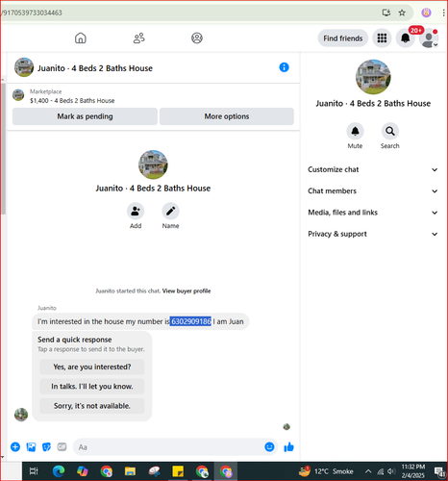Click the chat header house avatar
The width and height of the screenshot is (448, 481).
24,67
